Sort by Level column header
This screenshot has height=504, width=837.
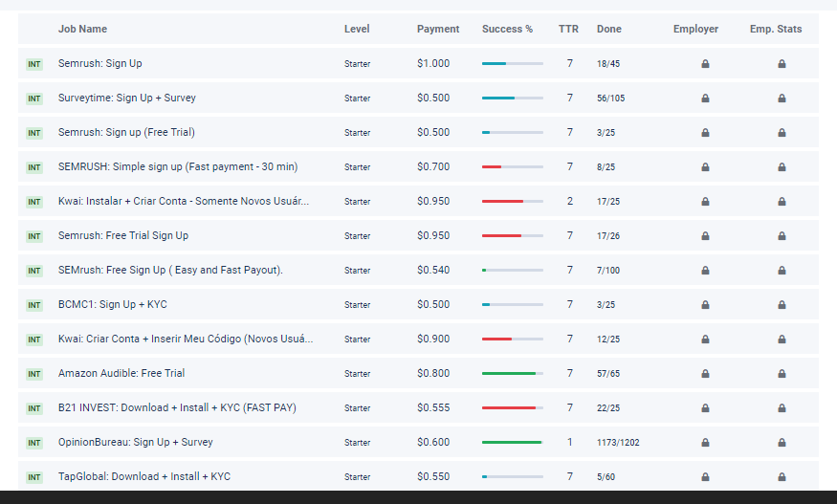pos(357,29)
